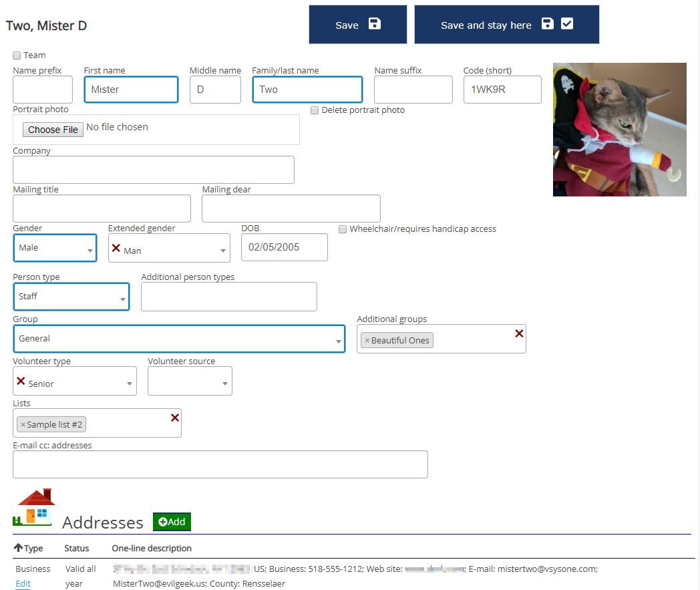Check Delete portrait photo option

(315, 110)
